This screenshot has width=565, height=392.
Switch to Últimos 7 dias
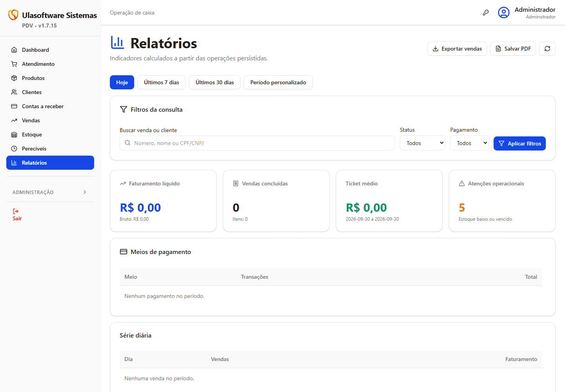pyautogui.click(x=161, y=82)
